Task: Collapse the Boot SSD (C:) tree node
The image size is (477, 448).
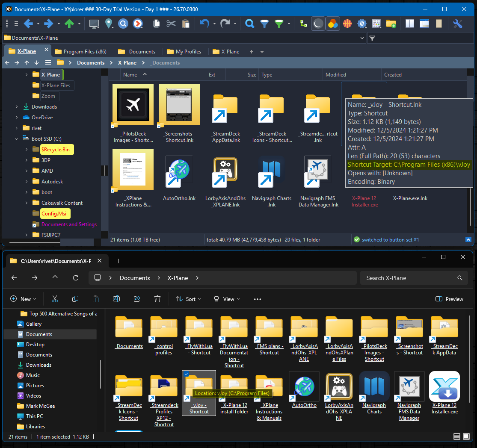Action: point(17,139)
